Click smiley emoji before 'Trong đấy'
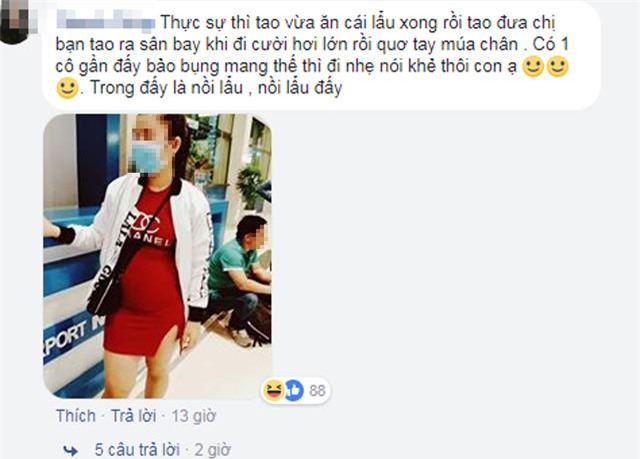 [x=67, y=88]
